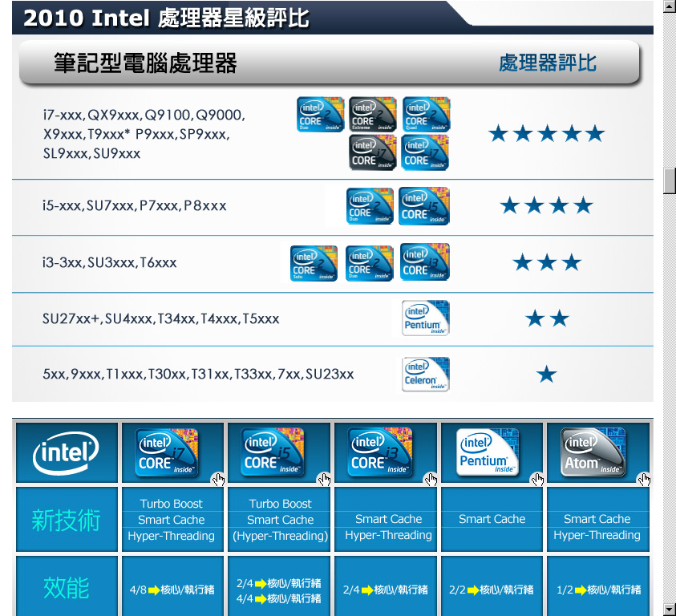Click the hand pointer icon on the Core i3 cell
Viewport: 676px width, 616px height.
[x=431, y=480]
